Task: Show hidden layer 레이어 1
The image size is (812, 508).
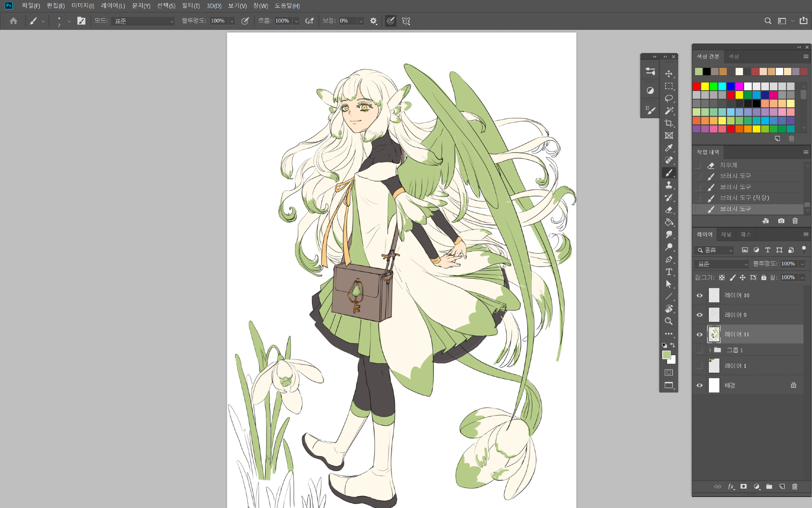Action: click(x=700, y=366)
